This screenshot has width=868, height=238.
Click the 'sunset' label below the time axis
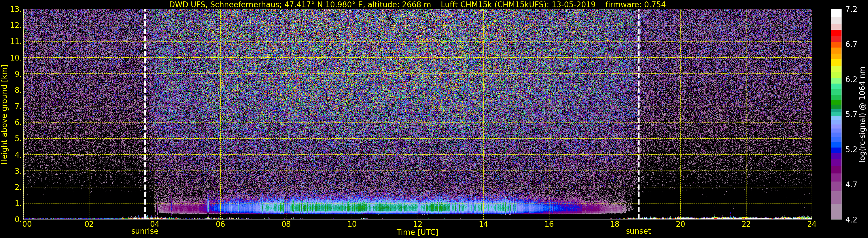tap(638, 231)
